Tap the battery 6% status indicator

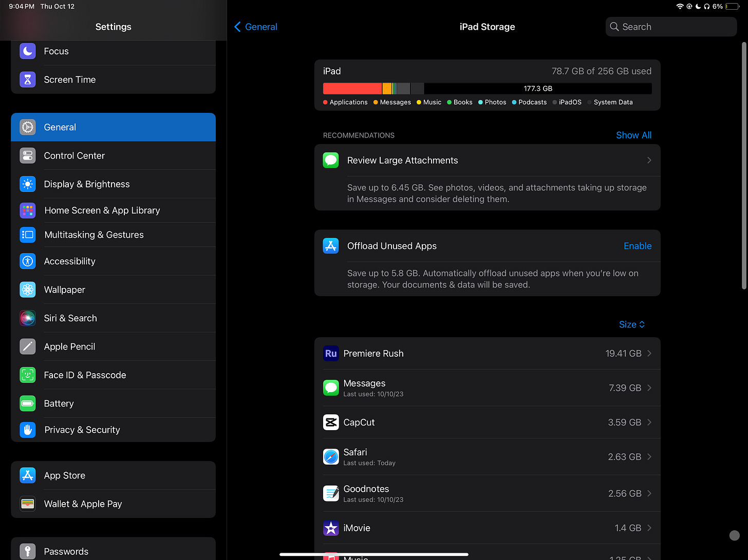pyautogui.click(x=726, y=7)
